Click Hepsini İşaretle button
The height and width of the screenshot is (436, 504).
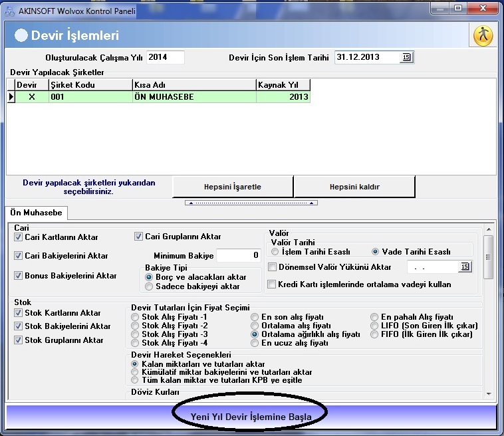[233, 187]
